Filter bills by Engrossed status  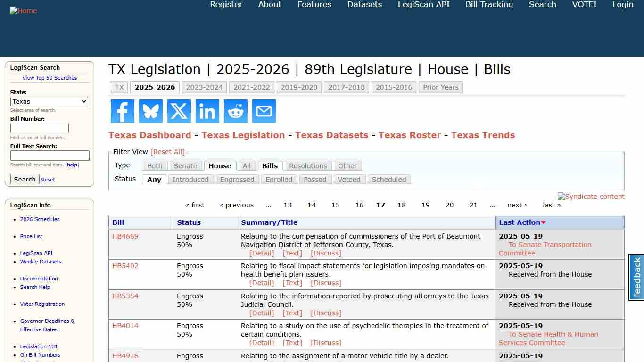point(237,180)
